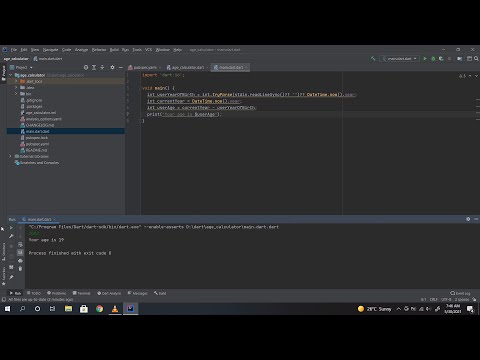
Task: Click the Windows Start button
Action: (x=7, y=309)
